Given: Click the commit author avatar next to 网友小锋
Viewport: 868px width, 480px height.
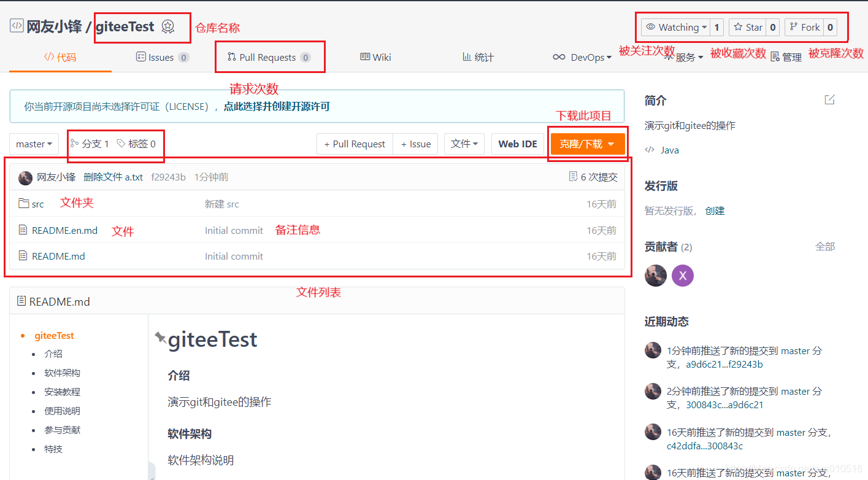Looking at the screenshot, I should pyautogui.click(x=25, y=177).
